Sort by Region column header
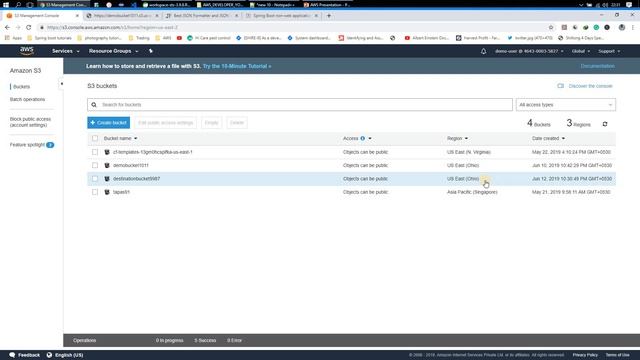 click(x=457, y=138)
